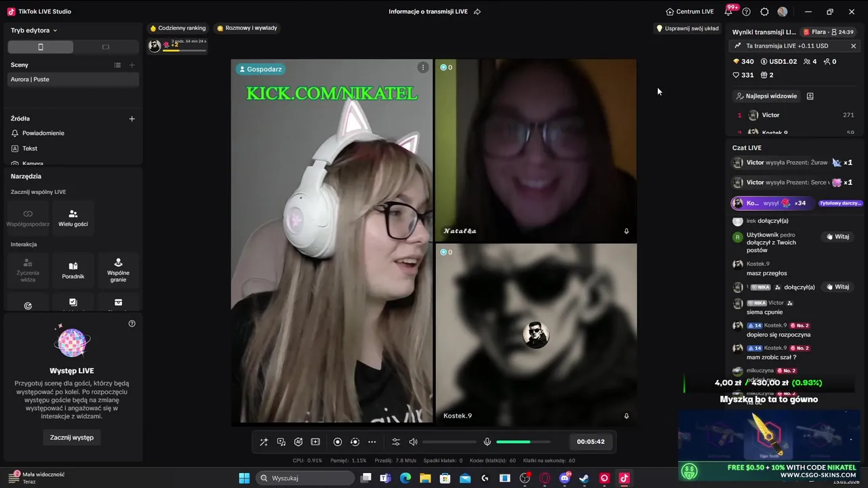Open the scenes list view icon
The image size is (868, 488).
point(117,65)
